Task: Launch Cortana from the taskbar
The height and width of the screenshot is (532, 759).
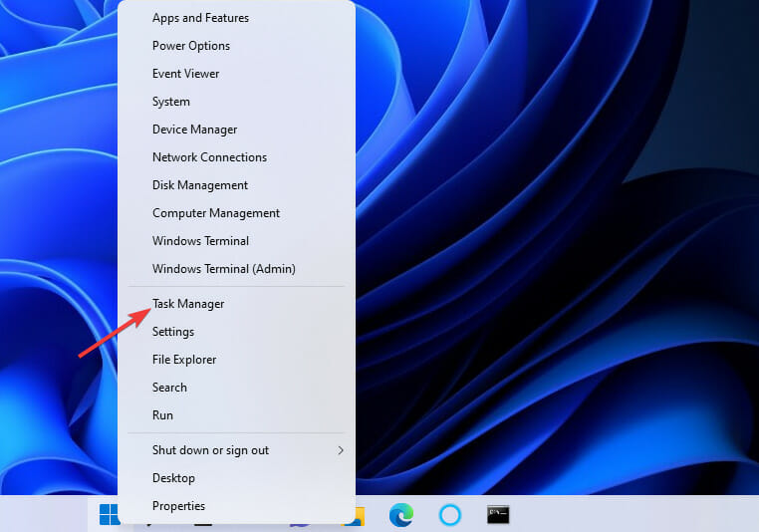Action: point(449,515)
